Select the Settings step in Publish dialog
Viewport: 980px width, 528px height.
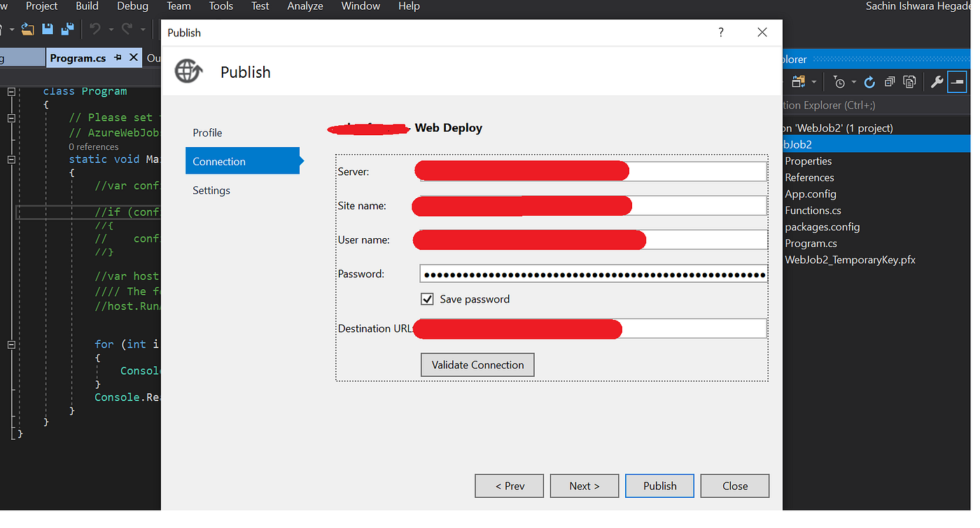point(211,190)
